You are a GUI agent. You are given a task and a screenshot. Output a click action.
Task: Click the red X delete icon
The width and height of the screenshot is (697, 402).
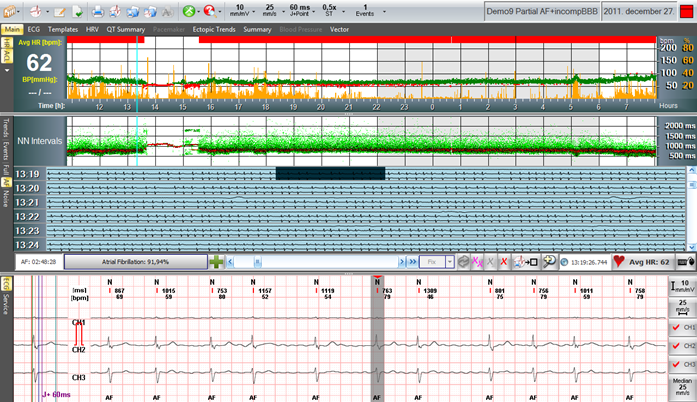pyautogui.click(x=504, y=262)
